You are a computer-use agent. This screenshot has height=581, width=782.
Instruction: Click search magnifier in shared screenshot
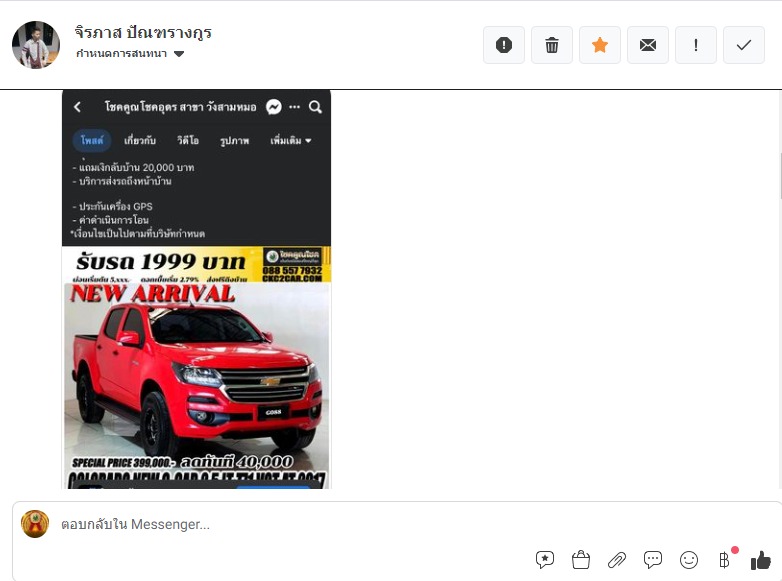pos(315,107)
